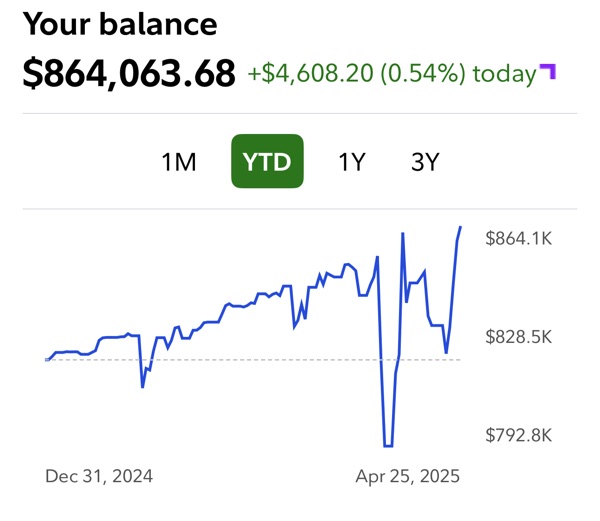Image resolution: width=600 pixels, height=521 pixels.
Task: Click the purple arrow icon beside today
Action: pyautogui.click(x=547, y=71)
